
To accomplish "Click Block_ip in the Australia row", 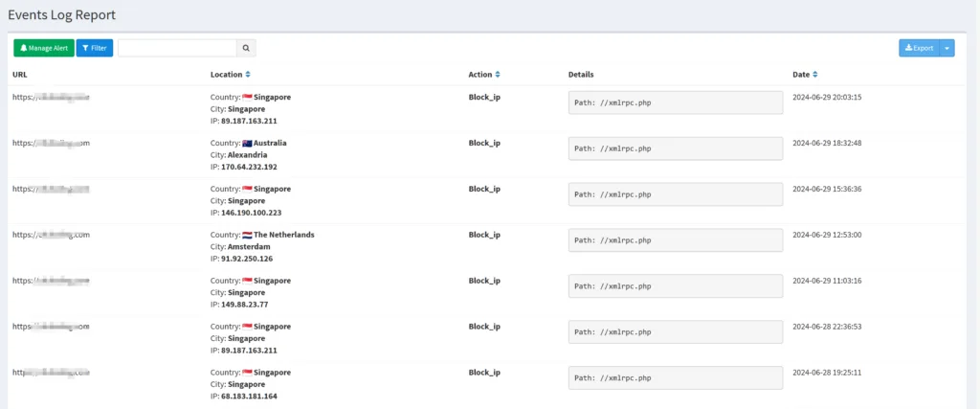I will [484, 144].
